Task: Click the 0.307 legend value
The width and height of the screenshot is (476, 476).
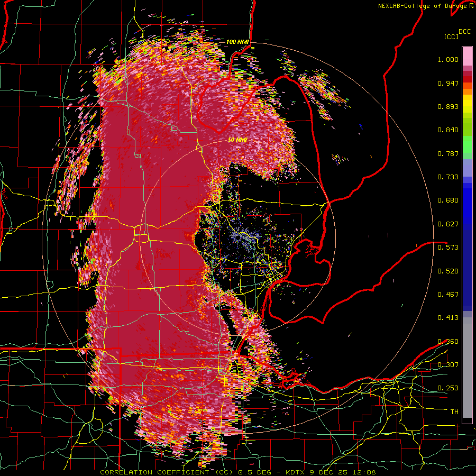Action: click(448, 364)
